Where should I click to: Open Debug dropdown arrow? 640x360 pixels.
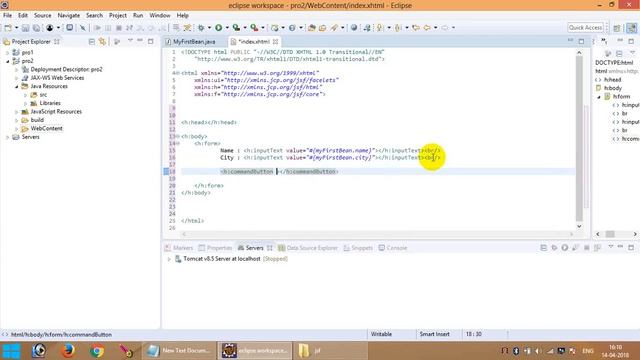(x=209, y=28)
